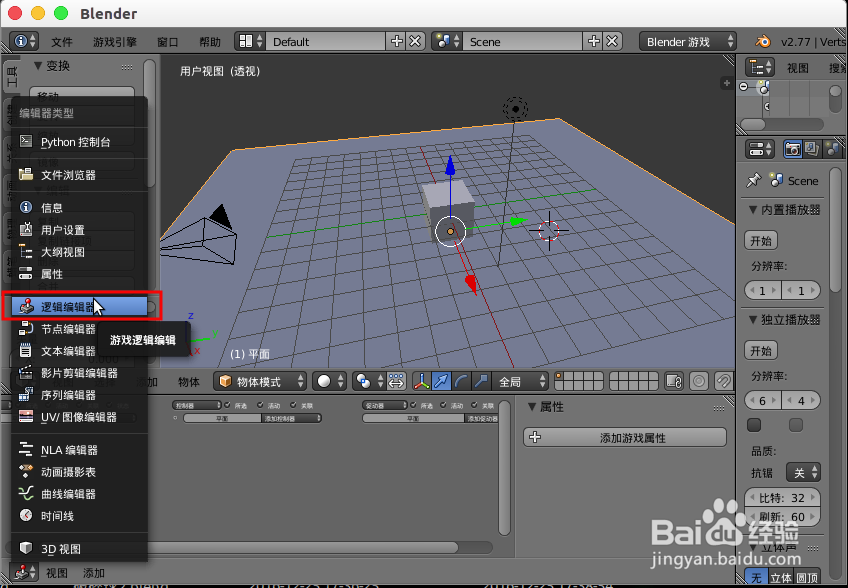Viewport: 848px width, 588px height.
Task: Delete the current Scene
Action: 612,41
